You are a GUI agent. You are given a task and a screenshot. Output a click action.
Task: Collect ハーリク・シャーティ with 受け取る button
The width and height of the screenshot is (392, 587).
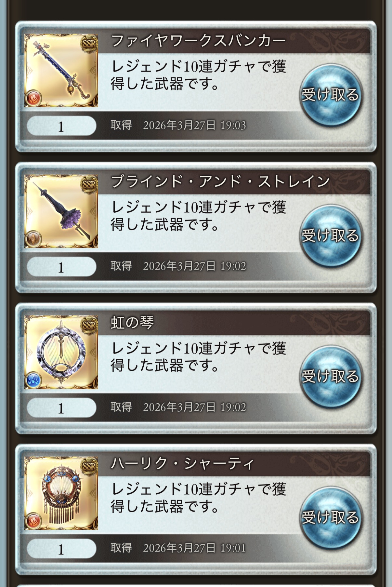point(330,517)
